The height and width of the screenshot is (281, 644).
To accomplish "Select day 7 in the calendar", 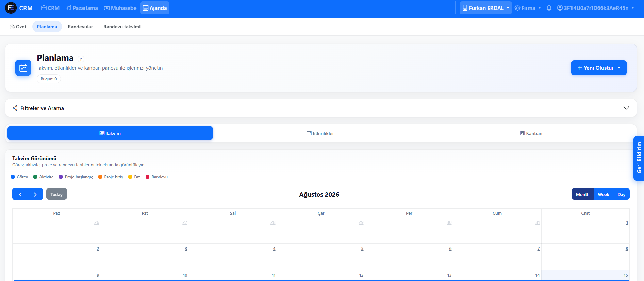I will coord(539,249).
